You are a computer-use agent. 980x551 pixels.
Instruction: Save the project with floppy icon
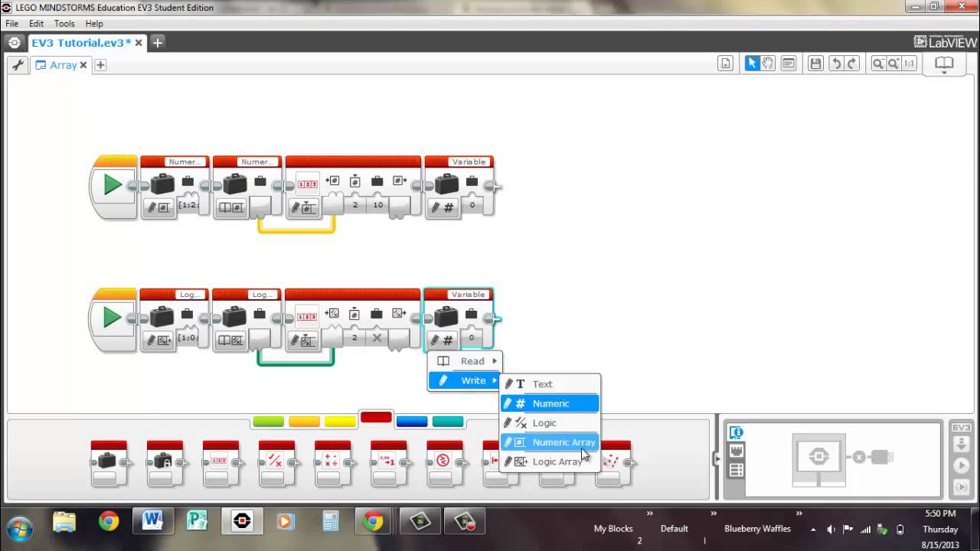coord(815,64)
